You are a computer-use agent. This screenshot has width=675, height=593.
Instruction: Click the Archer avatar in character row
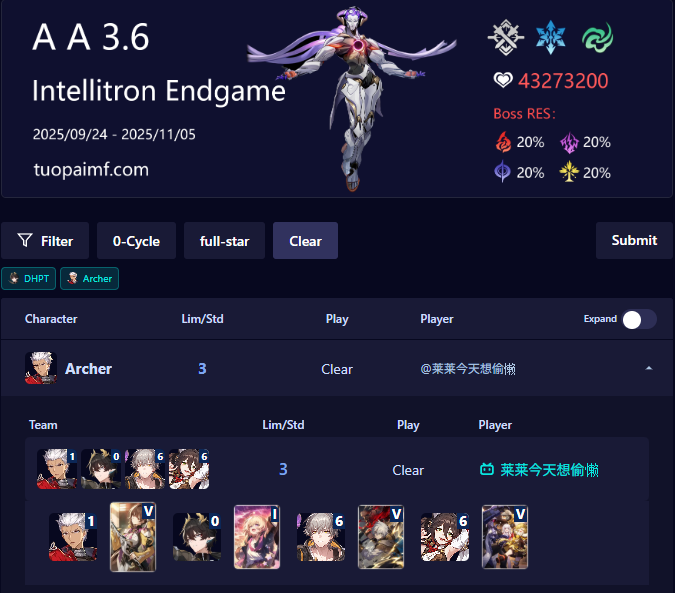41,368
